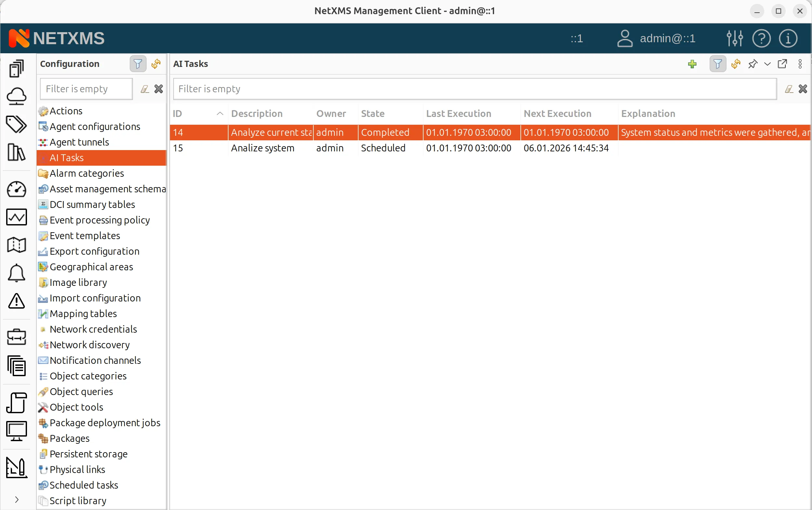Open the cloud infrastructure icon in the sidebar
This screenshot has height=510, width=812.
[x=17, y=97]
